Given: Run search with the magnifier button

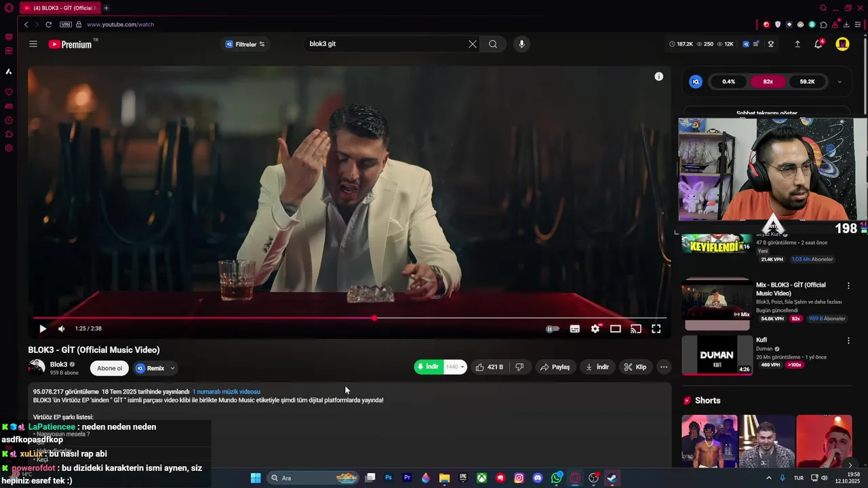Looking at the screenshot, I should click(493, 44).
